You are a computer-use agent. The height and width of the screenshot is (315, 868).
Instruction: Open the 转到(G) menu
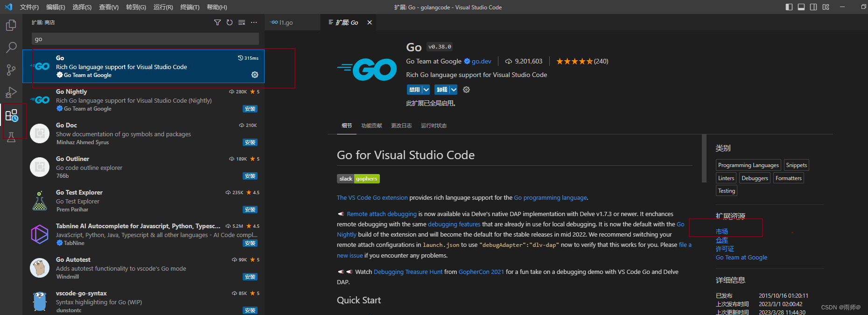point(136,7)
